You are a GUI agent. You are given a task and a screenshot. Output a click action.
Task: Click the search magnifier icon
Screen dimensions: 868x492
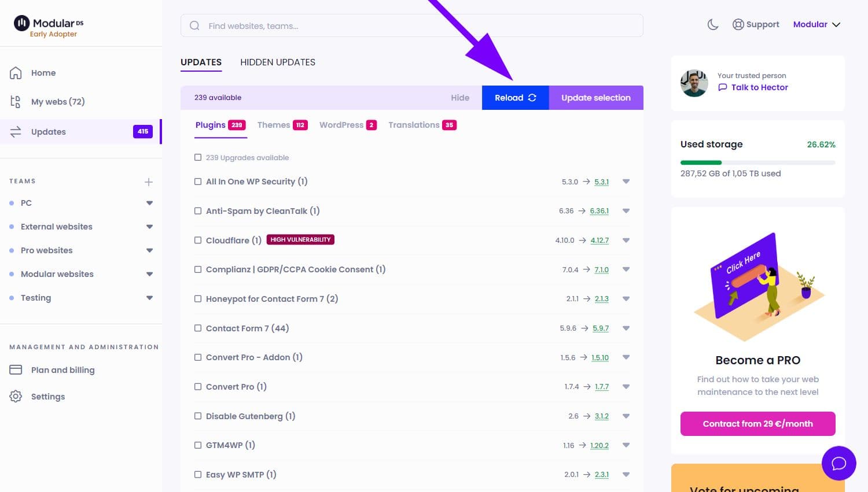tap(195, 26)
